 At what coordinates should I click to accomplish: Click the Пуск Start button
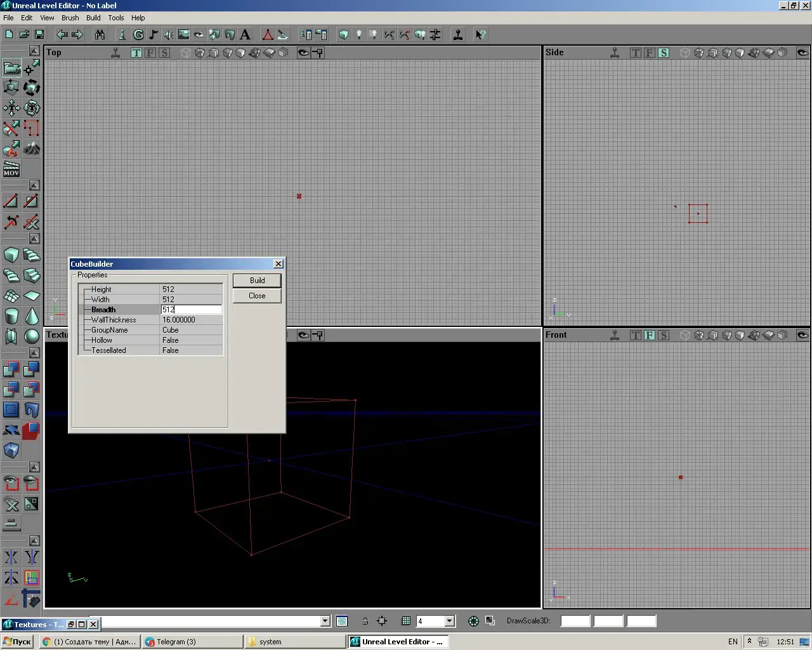(17, 642)
